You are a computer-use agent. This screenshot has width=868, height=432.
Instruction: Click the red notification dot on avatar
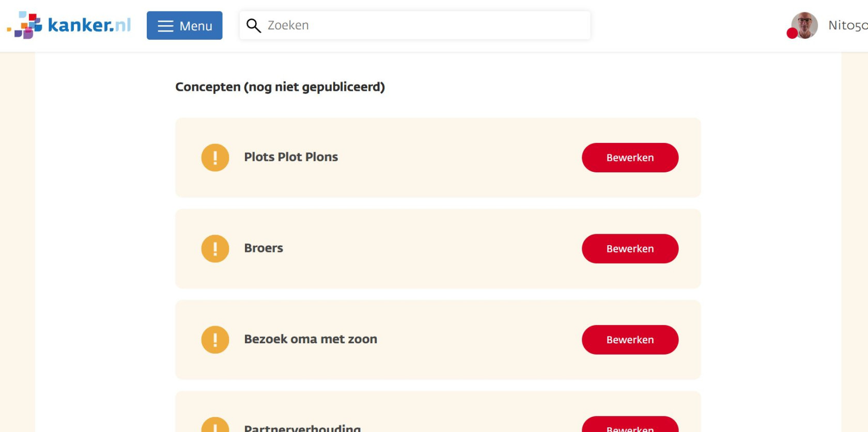[x=792, y=34]
